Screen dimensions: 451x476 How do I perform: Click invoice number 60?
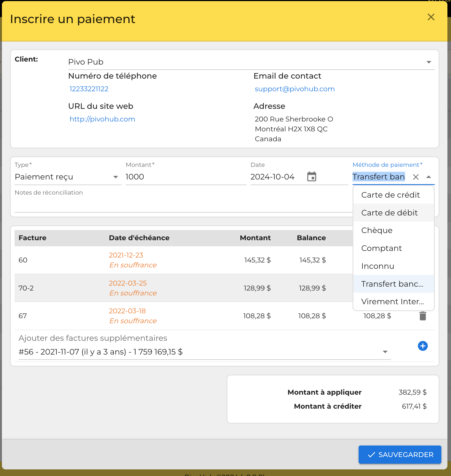click(x=23, y=260)
